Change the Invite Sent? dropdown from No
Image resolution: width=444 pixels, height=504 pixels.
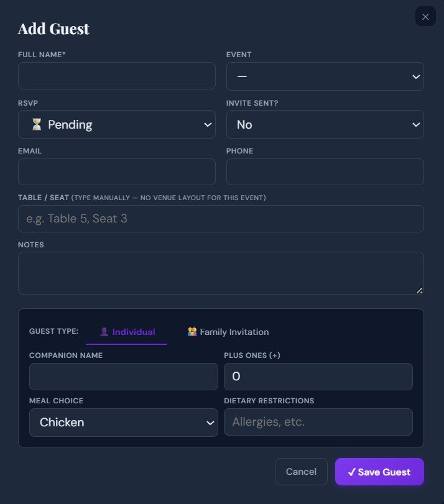coord(325,124)
